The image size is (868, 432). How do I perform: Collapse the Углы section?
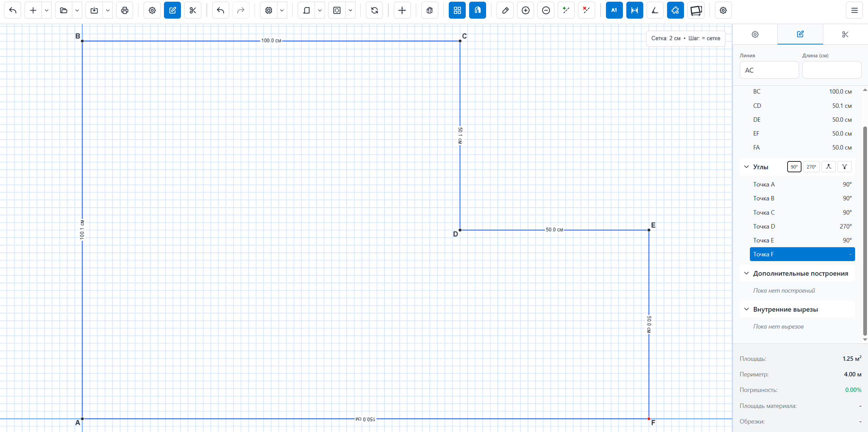pos(746,166)
